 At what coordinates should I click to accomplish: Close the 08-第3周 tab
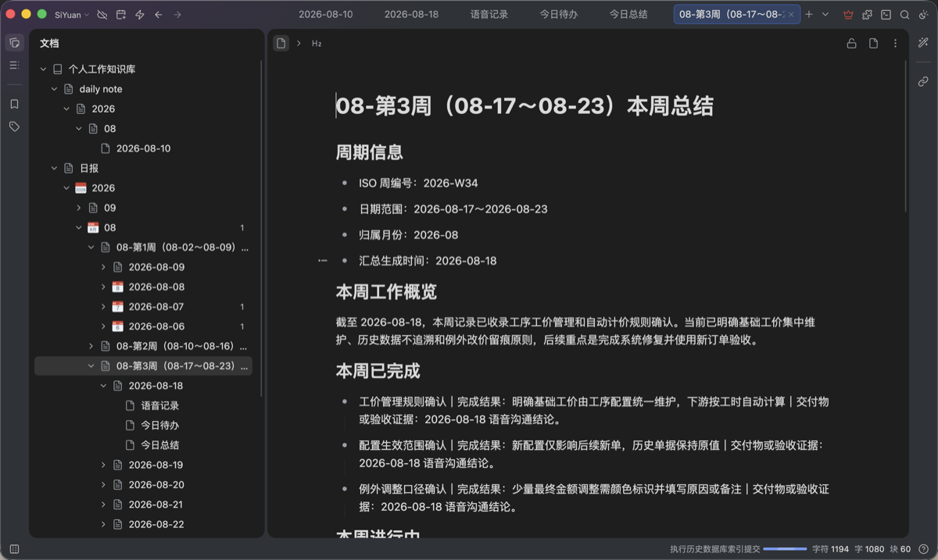coord(791,15)
